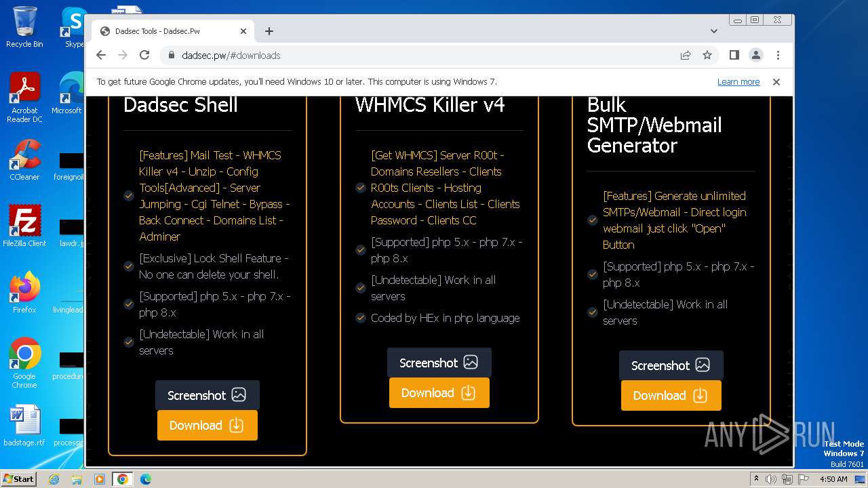Download Bulk SMTP/Webmail Generator

(x=671, y=396)
